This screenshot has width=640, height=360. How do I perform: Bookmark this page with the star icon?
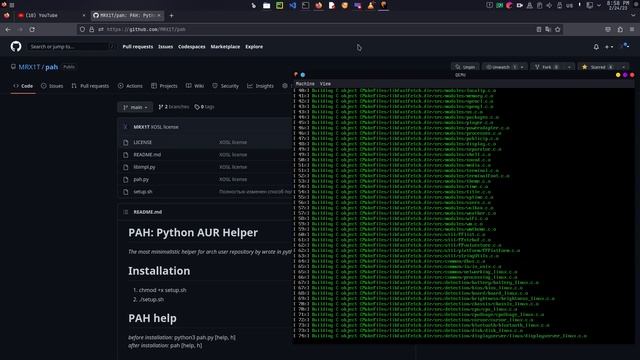click(558, 29)
